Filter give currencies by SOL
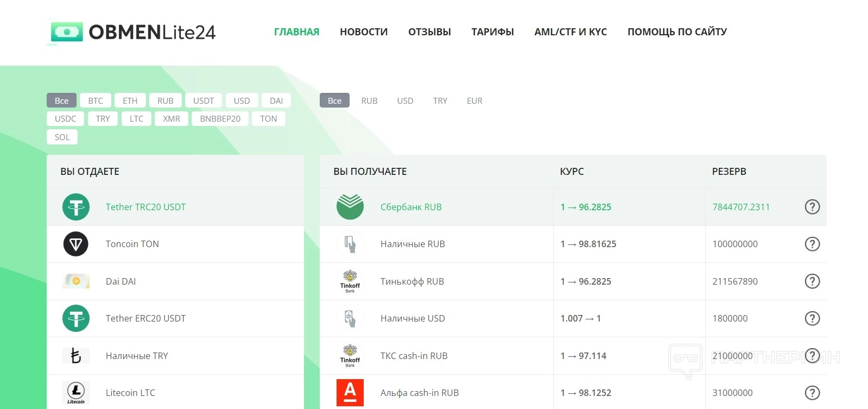Image resolution: width=868 pixels, height=409 pixels. click(x=62, y=137)
